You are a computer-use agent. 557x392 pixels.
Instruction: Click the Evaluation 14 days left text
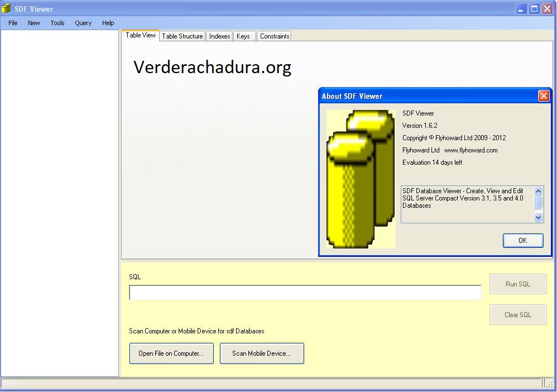tap(432, 162)
